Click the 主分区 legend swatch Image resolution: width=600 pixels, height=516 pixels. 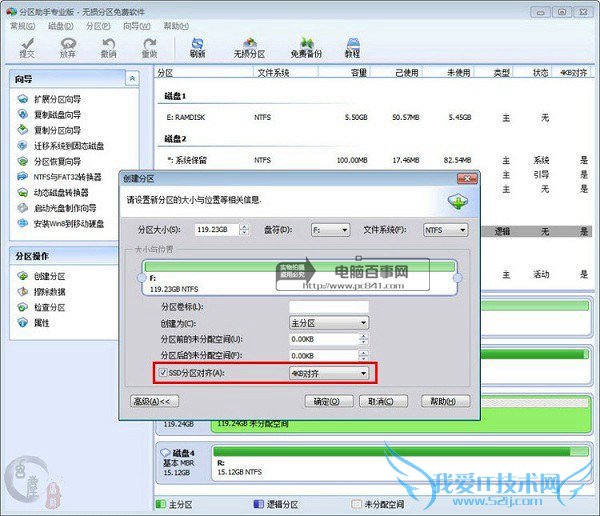pyautogui.click(x=160, y=504)
